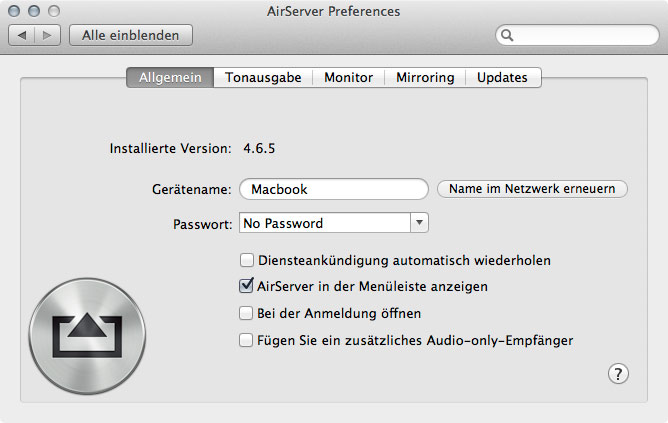The width and height of the screenshot is (668, 423).
Task: Tick zusätzliches Audio-only-Empfänger checkbox
Action: (x=246, y=340)
